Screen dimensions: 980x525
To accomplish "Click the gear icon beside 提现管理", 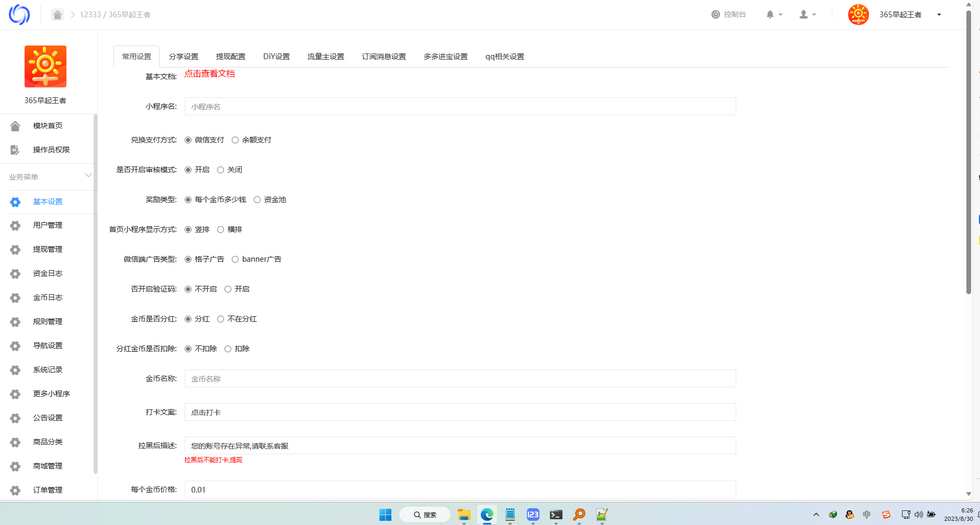I will pyautogui.click(x=15, y=250).
